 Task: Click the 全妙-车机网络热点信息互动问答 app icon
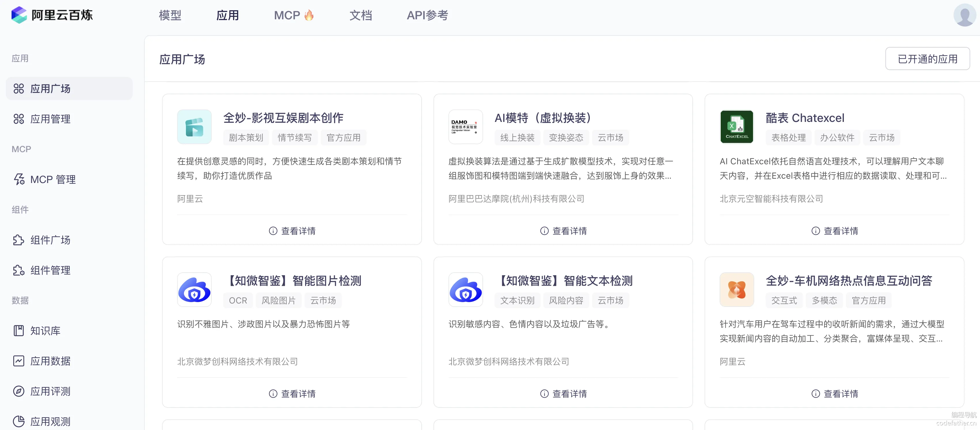point(737,290)
